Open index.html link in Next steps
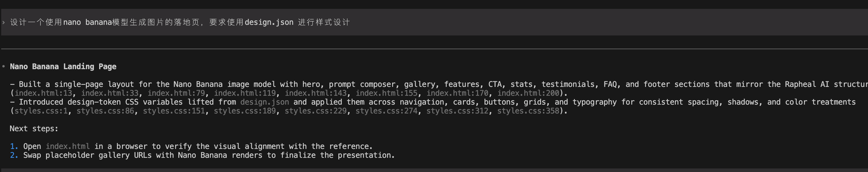This screenshot has height=172, width=868. pyautogui.click(x=68, y=146)
